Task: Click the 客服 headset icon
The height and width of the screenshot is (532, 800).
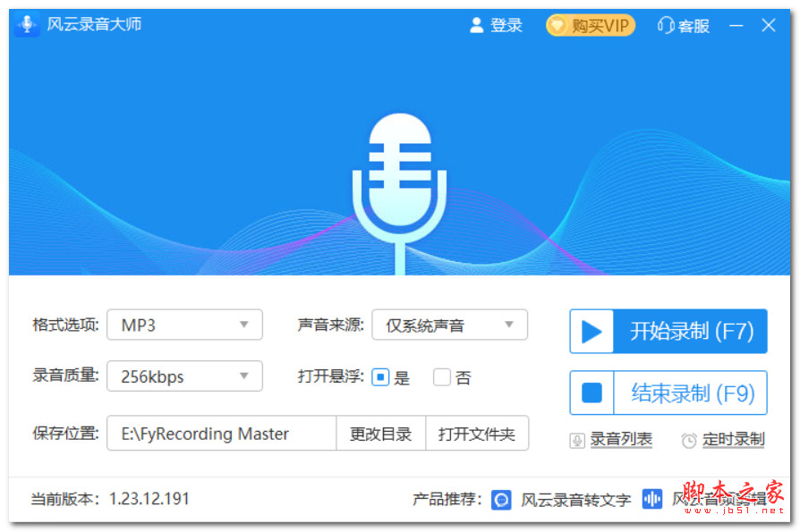Action: coord(664,25)
